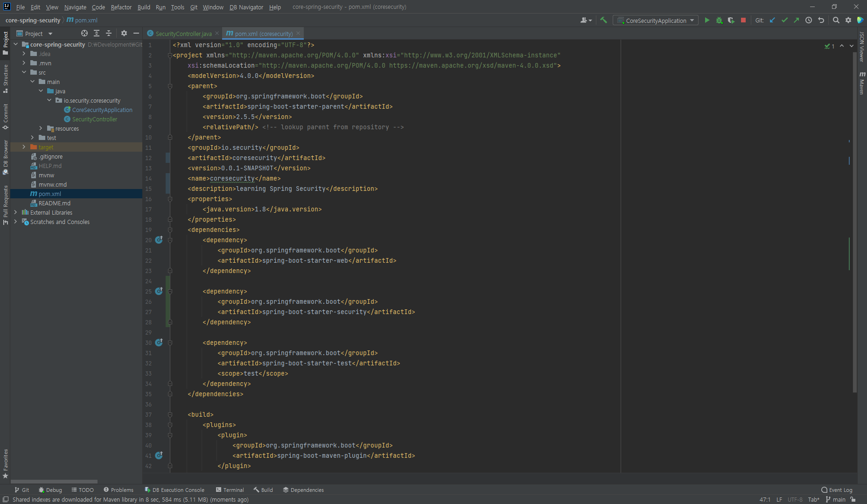Viewport: 867px width, 504px height.
Task: Open DB Execution Console tool window
Action: pos(175,490)
